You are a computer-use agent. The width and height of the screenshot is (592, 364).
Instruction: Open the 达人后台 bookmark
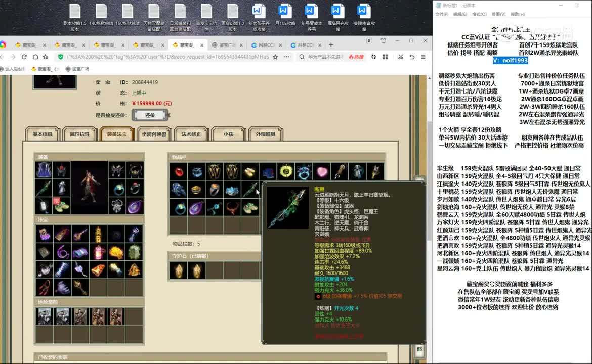[13, 69]
